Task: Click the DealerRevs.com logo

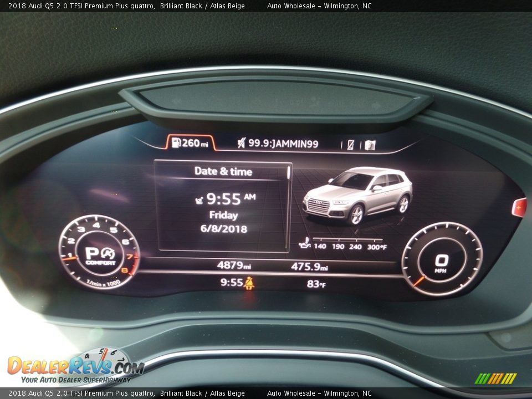Action: (x=75, y=367)
